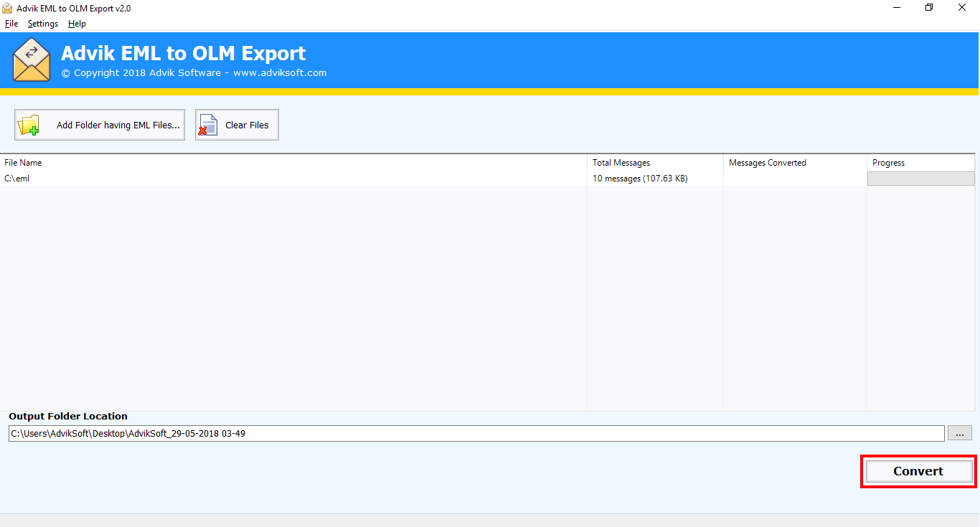Click the Total Messages column header
Image resolution: width=980 pixels, height=527 pixels.
[x=621, y=163]
